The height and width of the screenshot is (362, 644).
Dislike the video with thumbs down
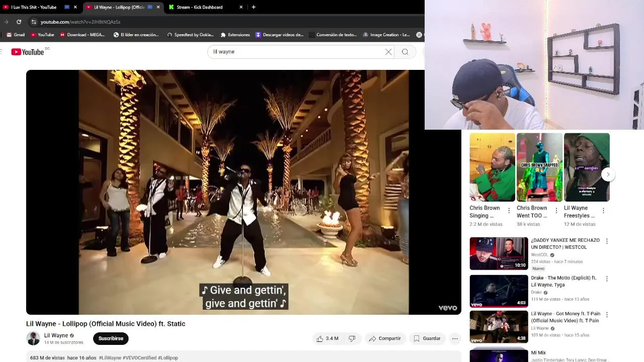pyautogui.click(x=352, y=338)
